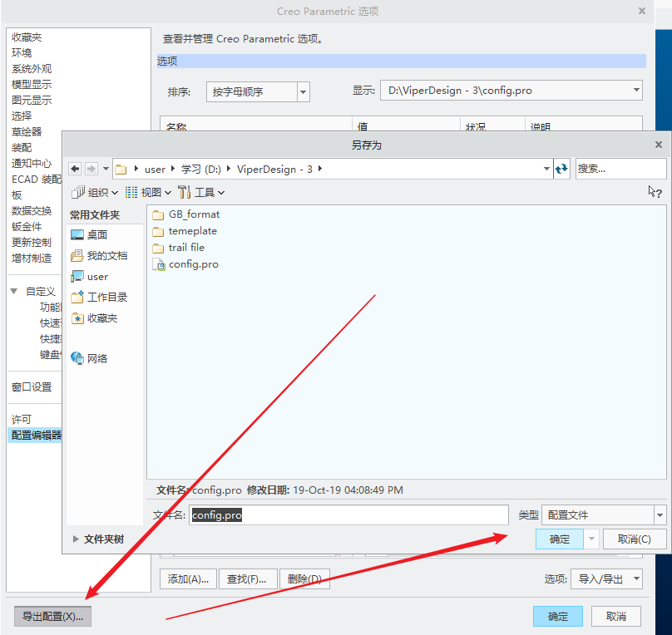This screenshot has width=672, height=635.
Task: Open the 组织 menu
Action: pyautogui.click(x=95, y=193)
